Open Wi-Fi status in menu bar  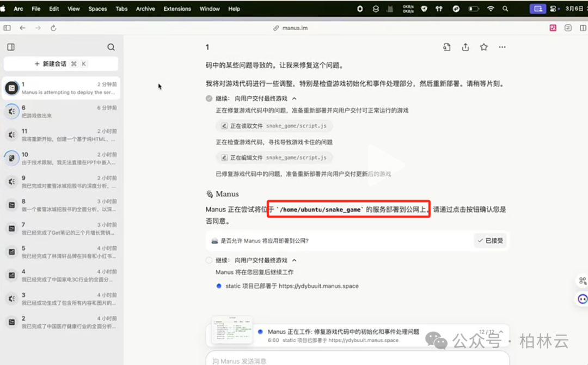[491, 9]
